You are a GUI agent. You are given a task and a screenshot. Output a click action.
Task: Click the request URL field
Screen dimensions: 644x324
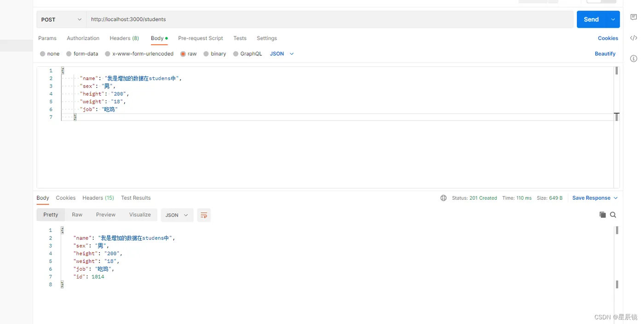330,19
